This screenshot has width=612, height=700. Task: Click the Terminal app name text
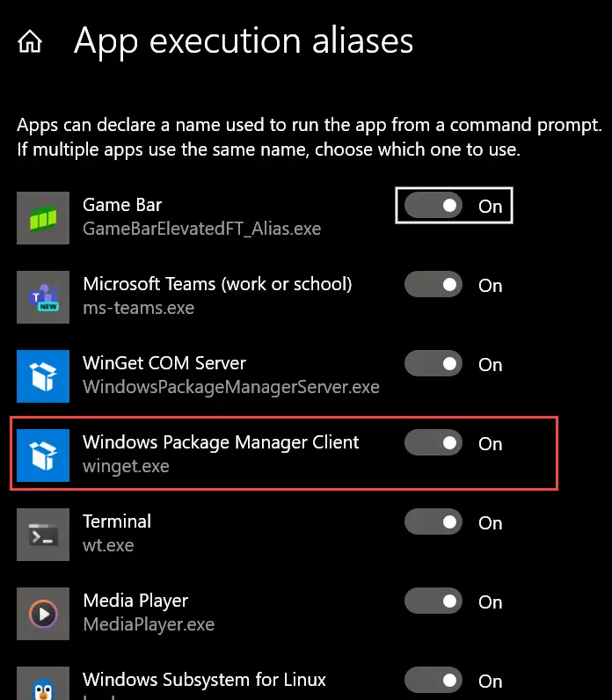(117, 521)
